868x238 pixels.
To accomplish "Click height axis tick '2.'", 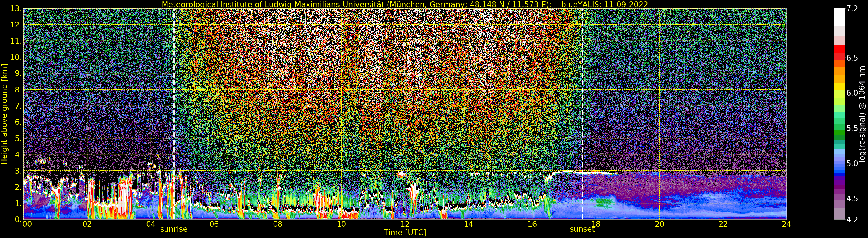I will 18,187.
